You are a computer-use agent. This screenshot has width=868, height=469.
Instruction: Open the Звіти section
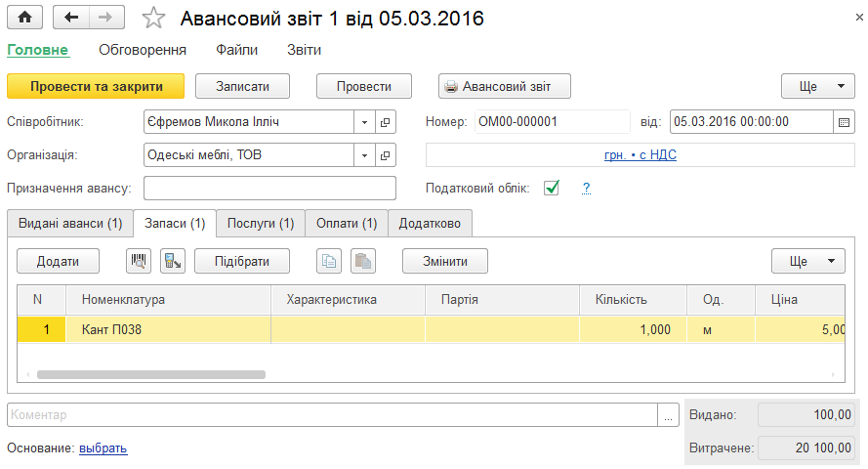pyautogui.click(x=304, y=50)
